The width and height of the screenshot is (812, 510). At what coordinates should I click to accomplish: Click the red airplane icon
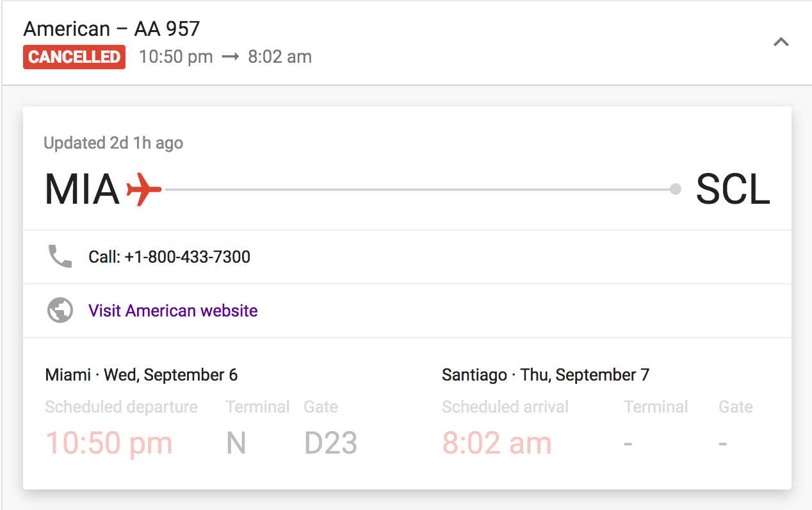click(x=144, y=190)
